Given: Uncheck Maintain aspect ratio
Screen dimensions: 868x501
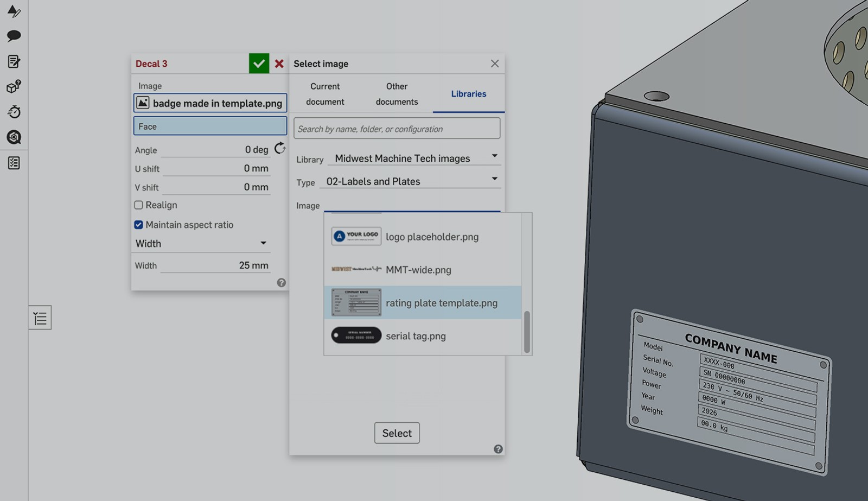Looking at the screenshot, I should (x=139, y=225).
